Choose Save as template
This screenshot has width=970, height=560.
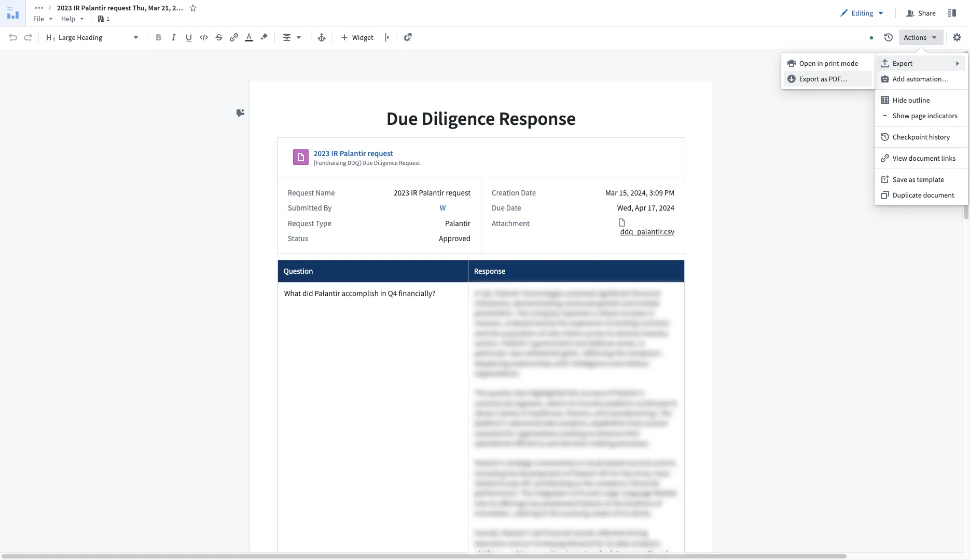[x=920, y=179]
